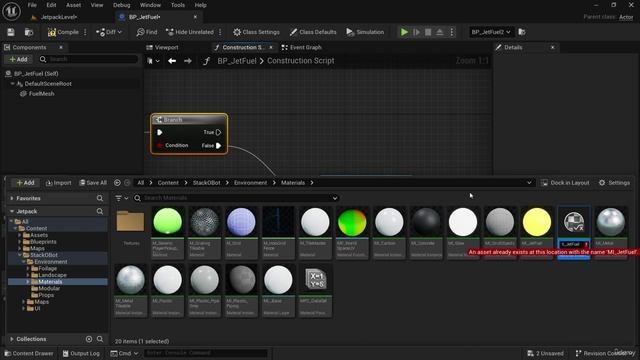Expand the Collections section
The image size is (640, 360).
click(12, 339)
